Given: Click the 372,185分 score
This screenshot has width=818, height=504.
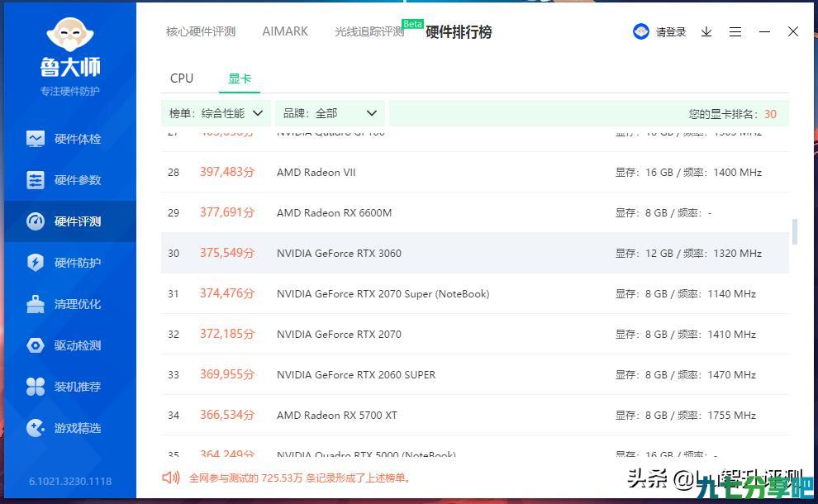Looking at the screenshot, I should click(227, 334).
